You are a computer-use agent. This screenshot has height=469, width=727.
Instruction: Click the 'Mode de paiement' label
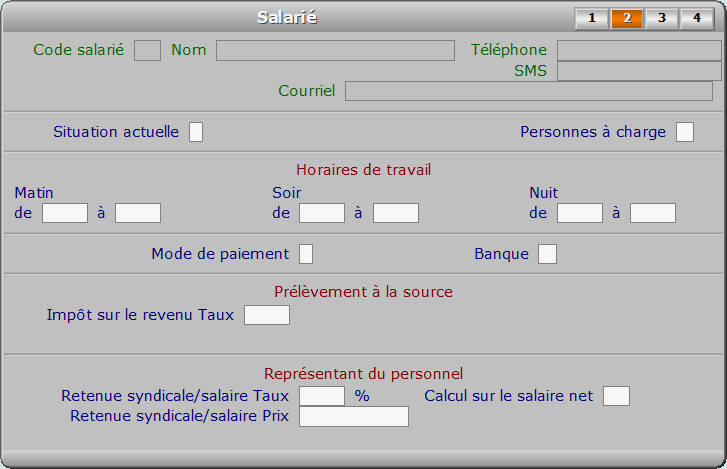tap(220, 254)
